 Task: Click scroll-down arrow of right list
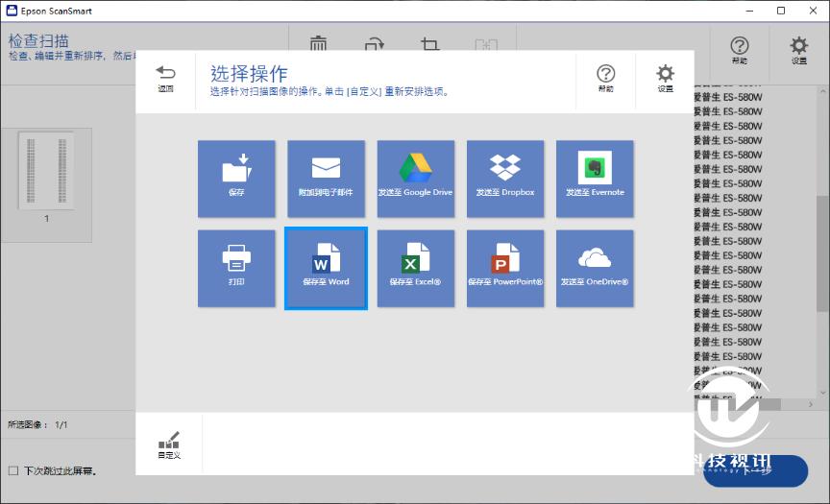(822, 393)
